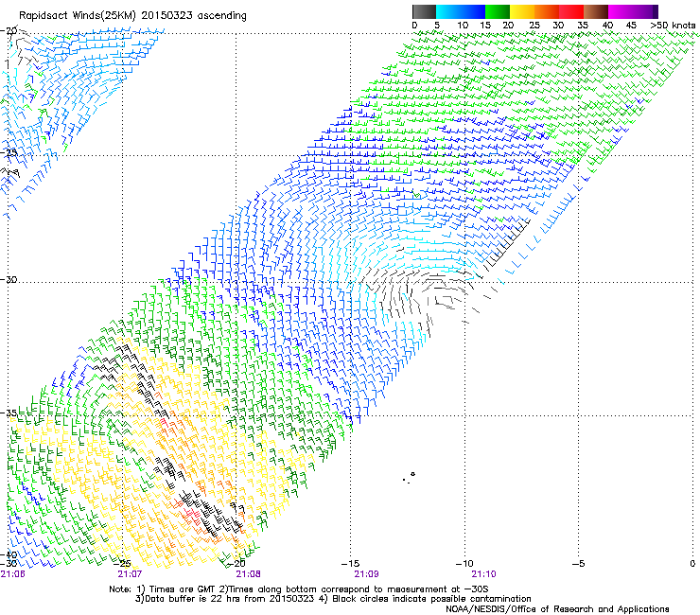Image resolution: width=700 pixels, height=615 pixels.
Task: Click the legend tick label 25
Action: pyautogui.click(x=534, y=26)
